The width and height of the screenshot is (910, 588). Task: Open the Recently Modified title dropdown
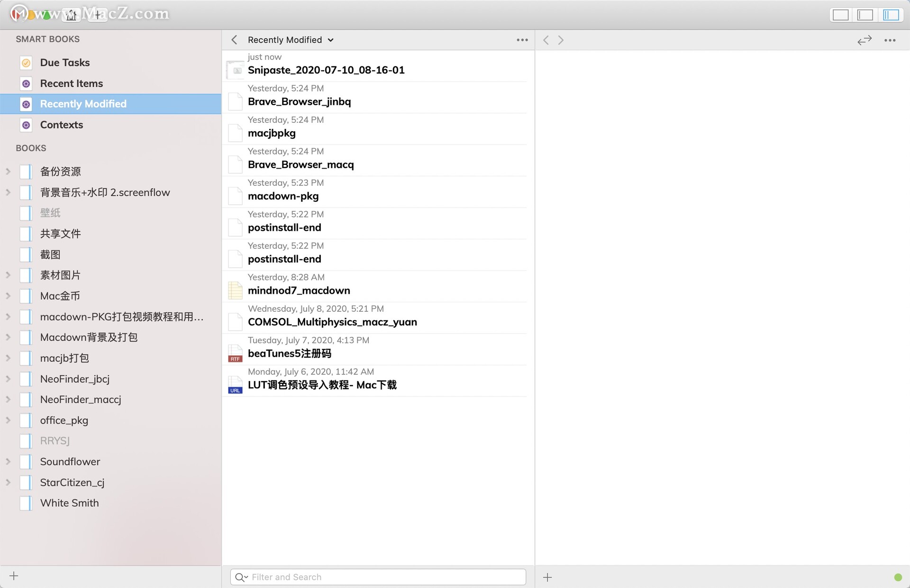pos(291,40)
